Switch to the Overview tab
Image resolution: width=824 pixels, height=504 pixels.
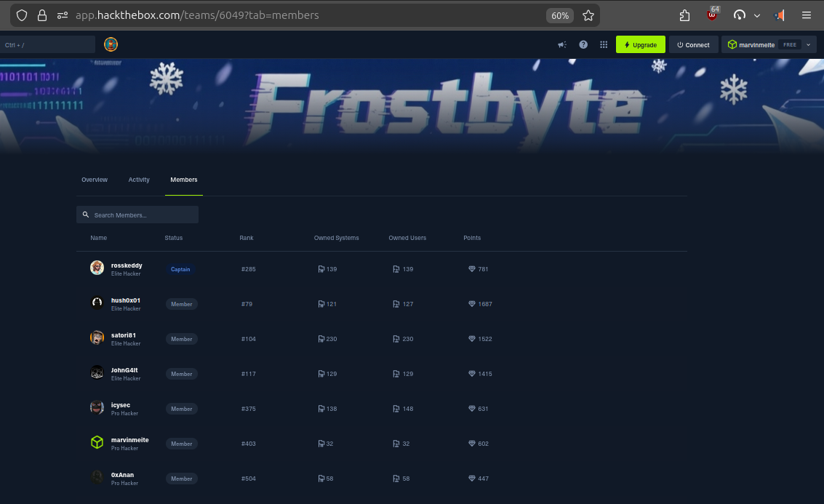[x=95, y=180]
